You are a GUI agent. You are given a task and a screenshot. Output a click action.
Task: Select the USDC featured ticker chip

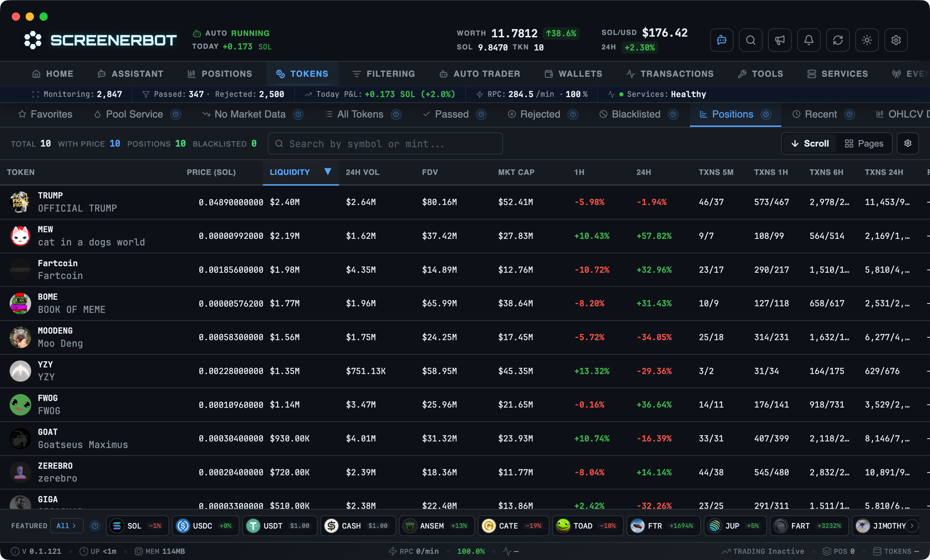[x=205, y=526]
